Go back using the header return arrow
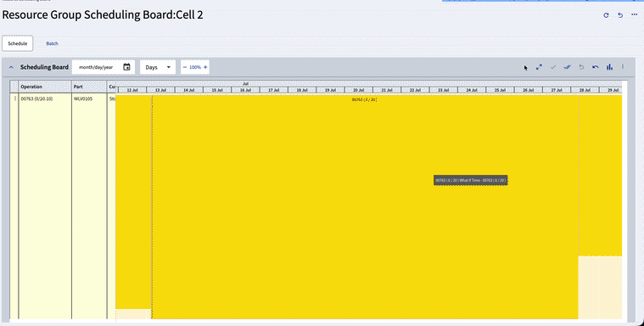This screenshot has height=326, width=644. click(620, 15)
